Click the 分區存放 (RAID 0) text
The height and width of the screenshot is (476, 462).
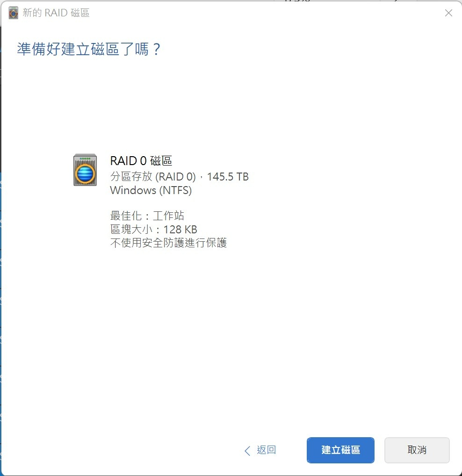pos(153,177)
